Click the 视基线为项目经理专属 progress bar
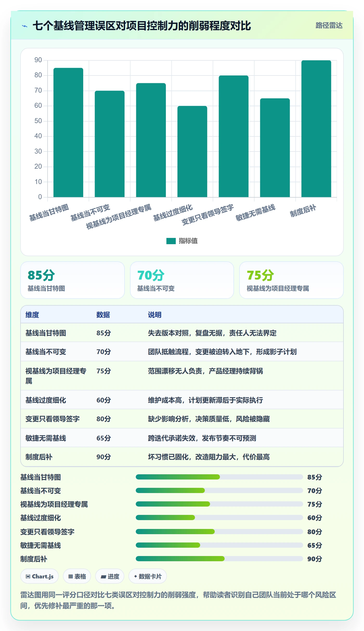The height and width of the screenshot is (631, 364). pyautogui.click(x=219, y=504)
